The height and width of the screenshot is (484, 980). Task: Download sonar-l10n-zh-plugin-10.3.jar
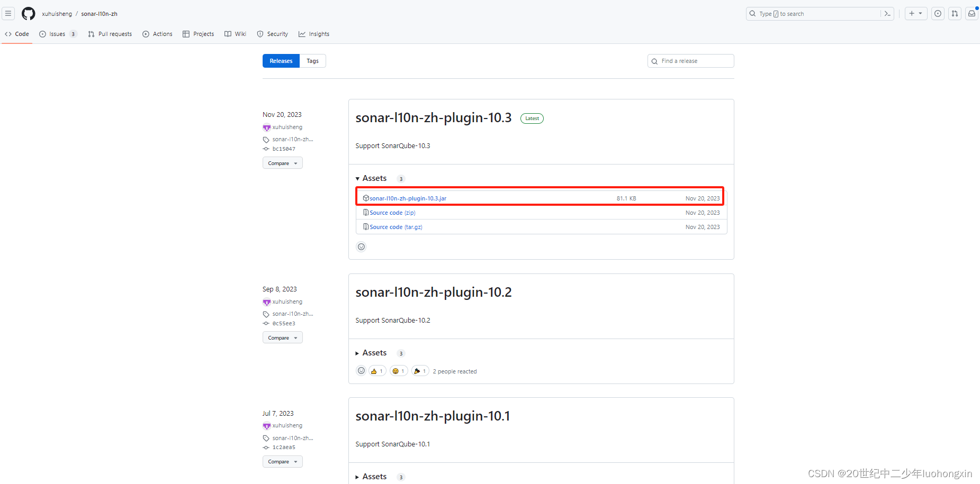tap(408, 198)
